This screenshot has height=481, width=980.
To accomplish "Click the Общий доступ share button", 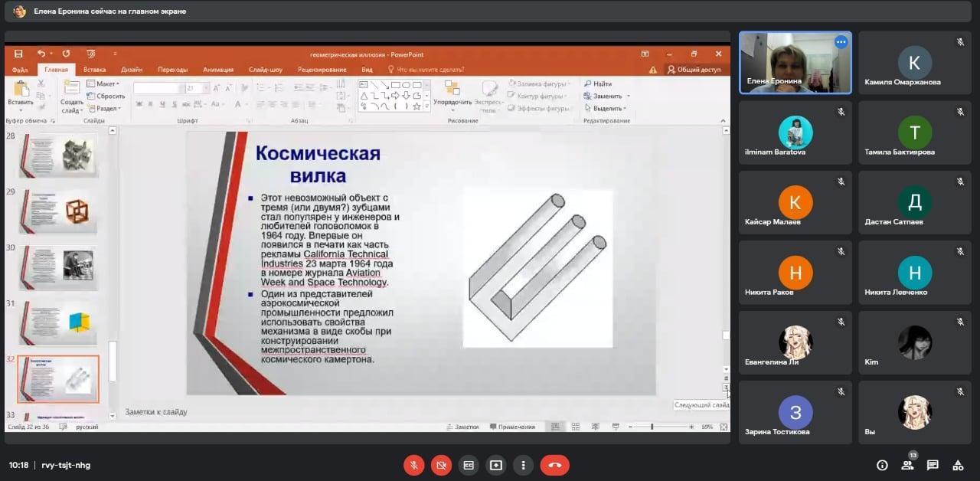I will coord(694,70).
